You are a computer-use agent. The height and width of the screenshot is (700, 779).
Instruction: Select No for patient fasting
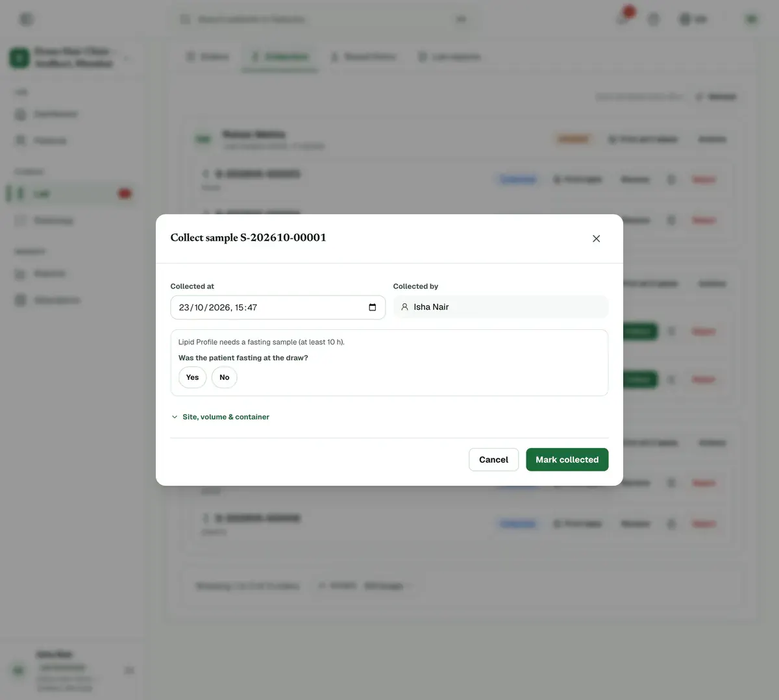[x=225, y=377]
